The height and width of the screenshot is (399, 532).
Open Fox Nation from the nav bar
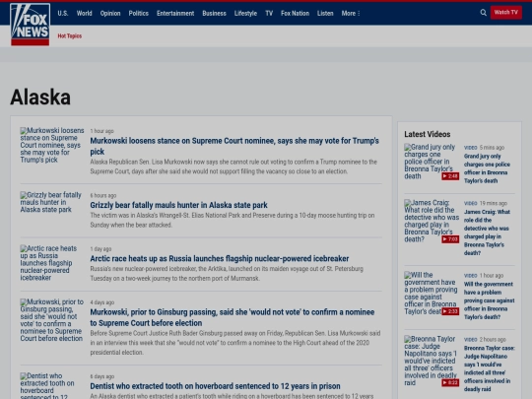tap(296, 13)
